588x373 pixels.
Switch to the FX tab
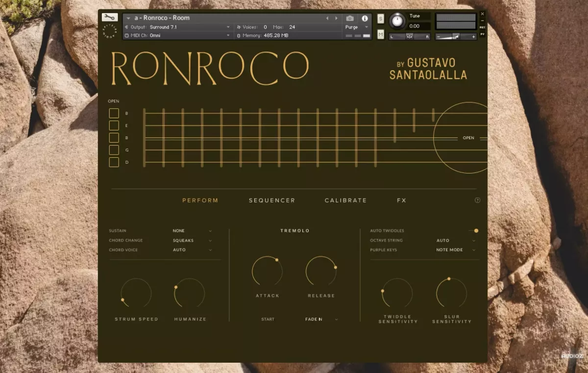click(x=401, y=200)
